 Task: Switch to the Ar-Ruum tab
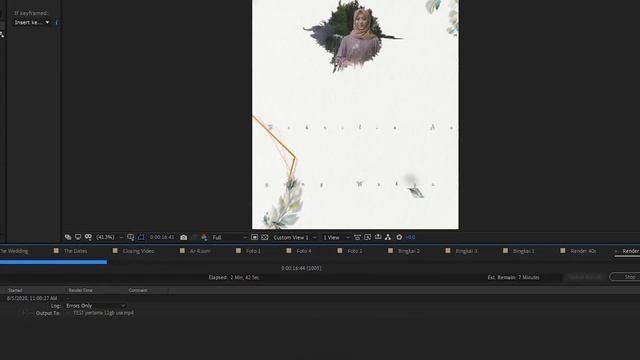point(200,251)
